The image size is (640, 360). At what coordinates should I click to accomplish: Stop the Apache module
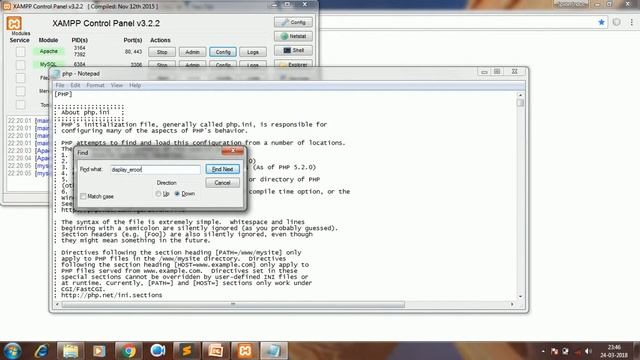tap(162, 52)
